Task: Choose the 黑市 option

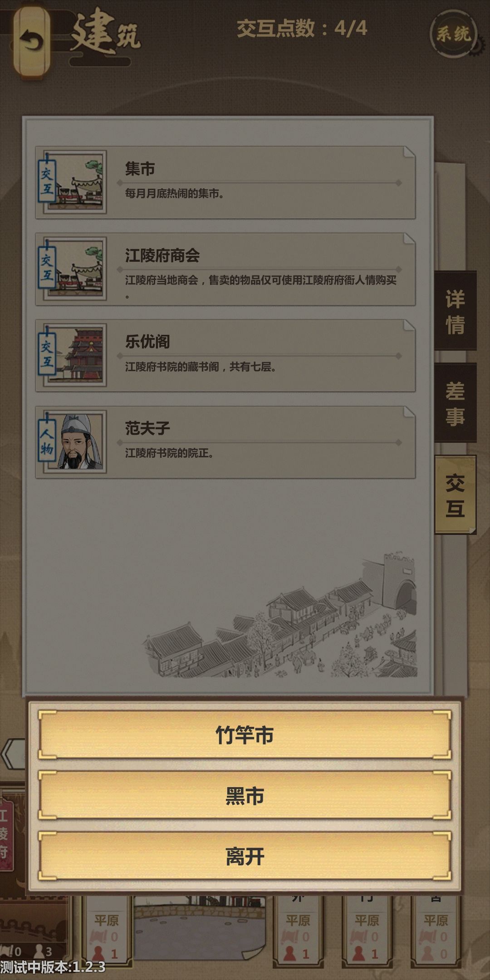Action: (245, 796)
